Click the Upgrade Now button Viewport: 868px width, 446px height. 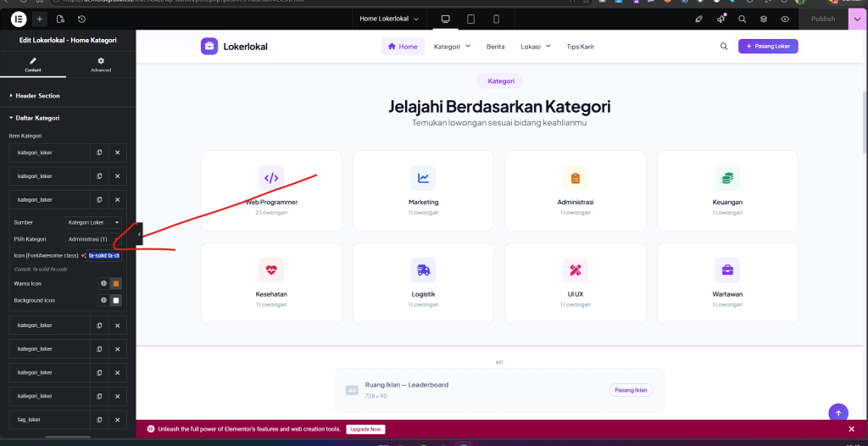365,429
